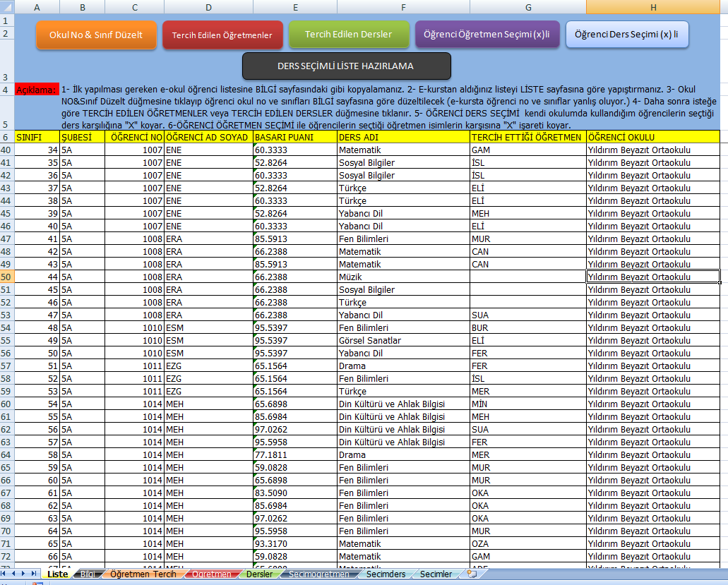
Task: Click the next sheet navigation arrow
Action: click(x=23, y=574)
